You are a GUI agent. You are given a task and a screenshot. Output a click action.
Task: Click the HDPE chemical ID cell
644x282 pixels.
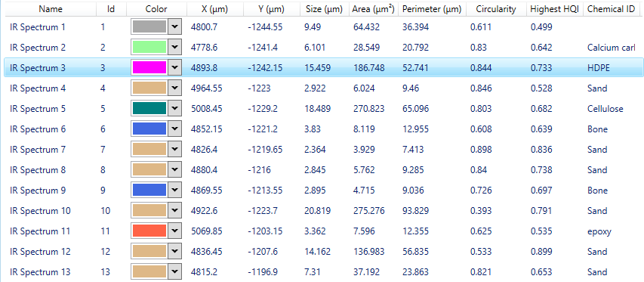pyautogui.click(x=599, y=68)
